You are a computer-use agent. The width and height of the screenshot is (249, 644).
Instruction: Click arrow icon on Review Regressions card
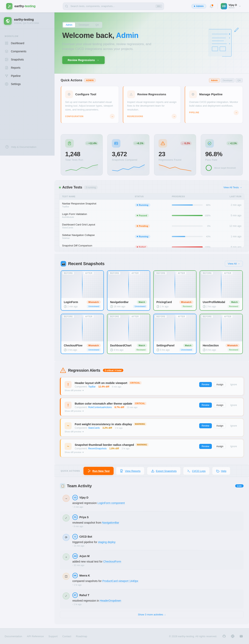point(174,116)
